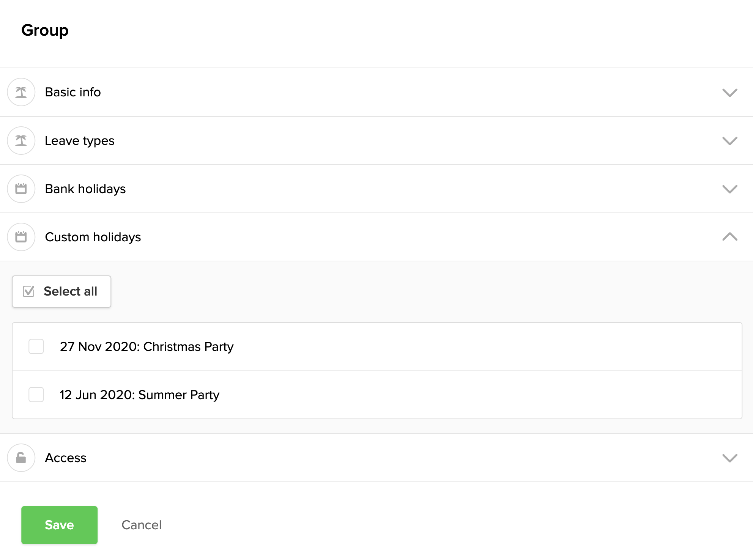Click the checkmark icon in Select all
This screenshot has width=753, height=560.
[x=29, y=291]
